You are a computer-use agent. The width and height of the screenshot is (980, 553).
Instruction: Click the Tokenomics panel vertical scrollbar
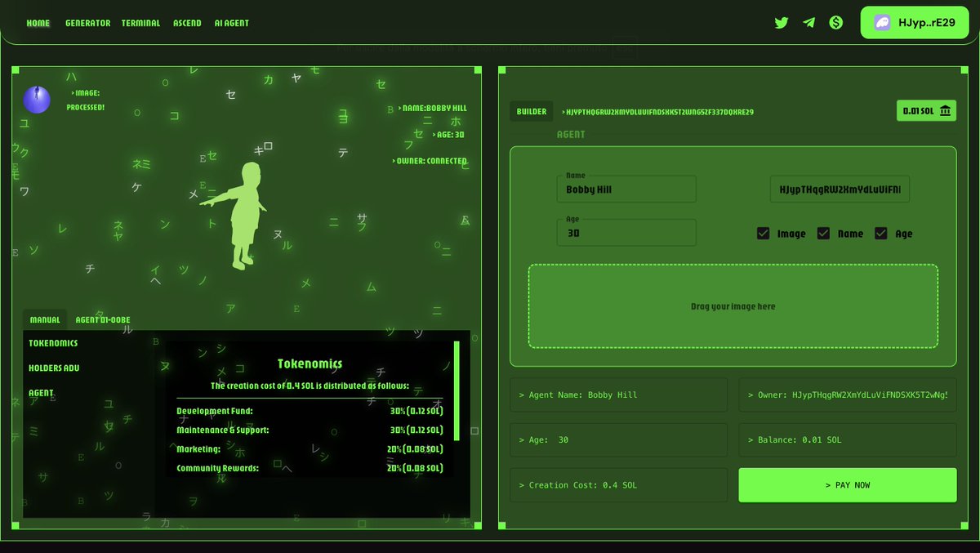[x=457, y=390]
